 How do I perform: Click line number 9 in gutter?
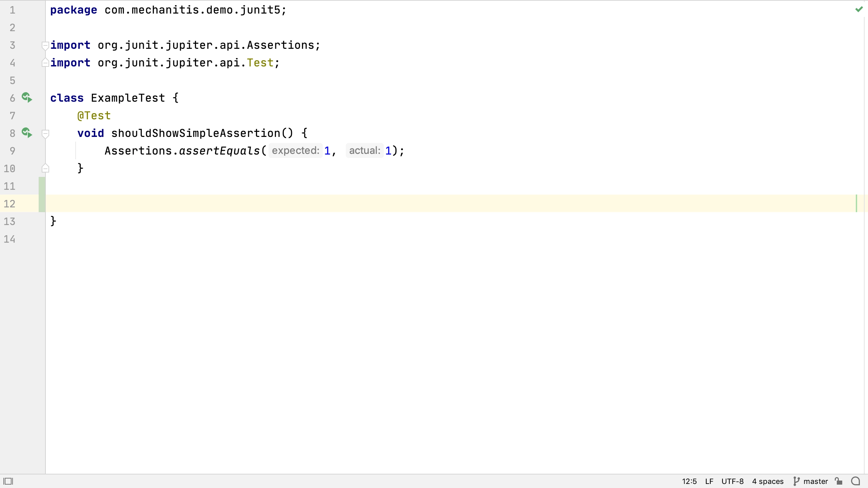[x=13, y=151]
